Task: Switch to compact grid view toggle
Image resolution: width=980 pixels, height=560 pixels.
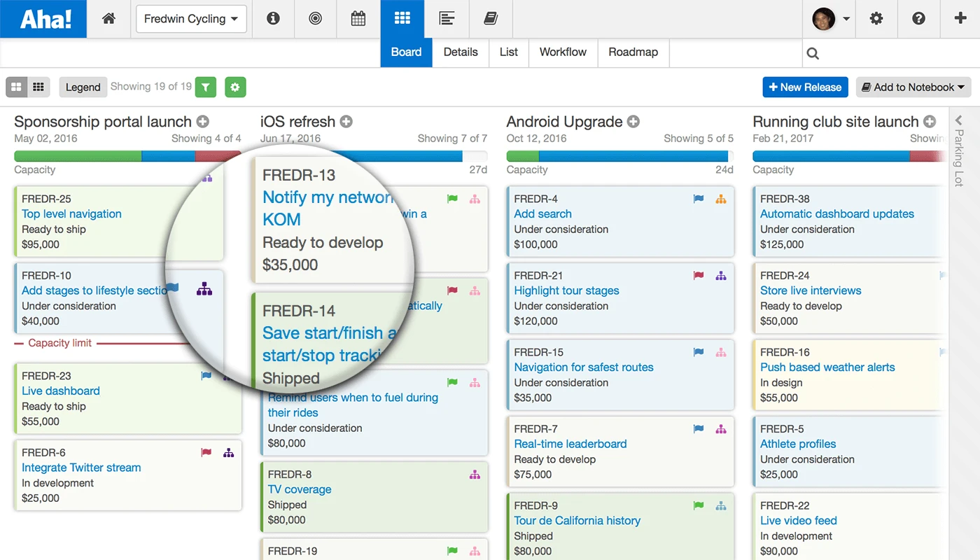Action: tap(38, 87)
